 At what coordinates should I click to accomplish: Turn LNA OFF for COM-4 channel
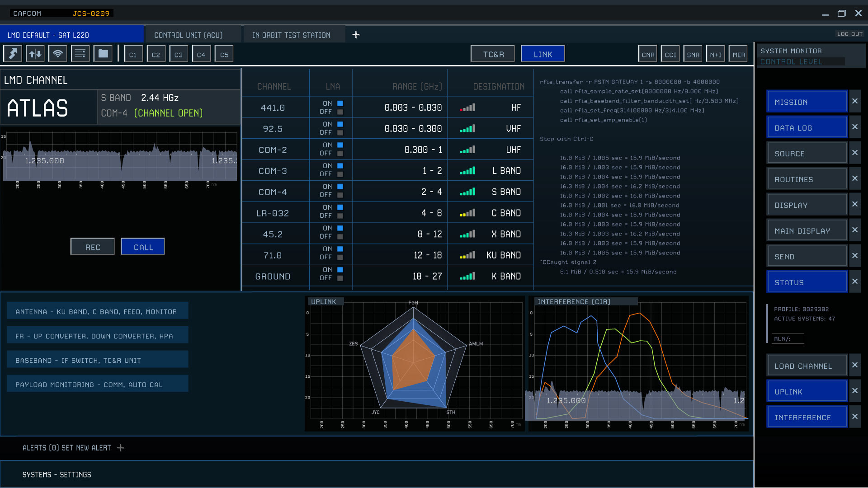(340, 195)
